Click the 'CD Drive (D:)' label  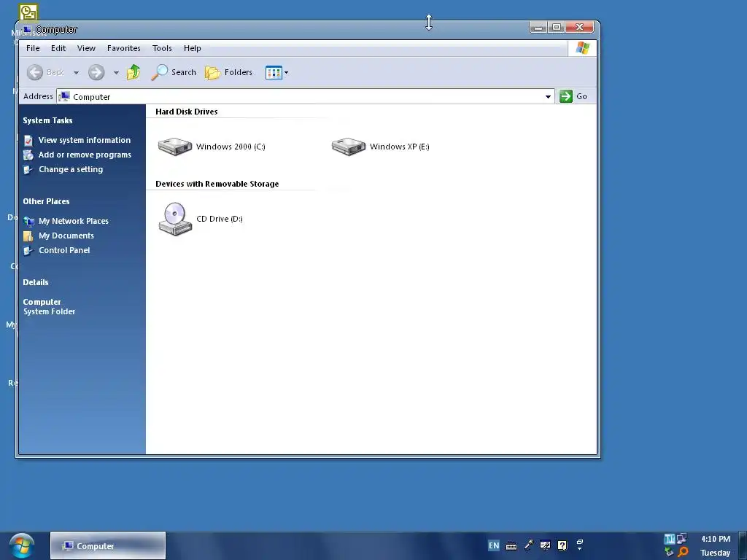(x=220, y=219)
